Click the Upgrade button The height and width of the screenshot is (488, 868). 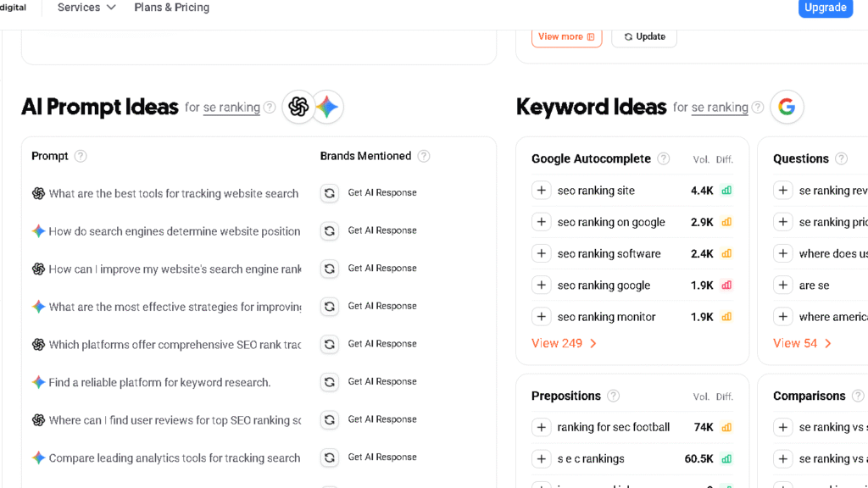(x=825, y=8)
